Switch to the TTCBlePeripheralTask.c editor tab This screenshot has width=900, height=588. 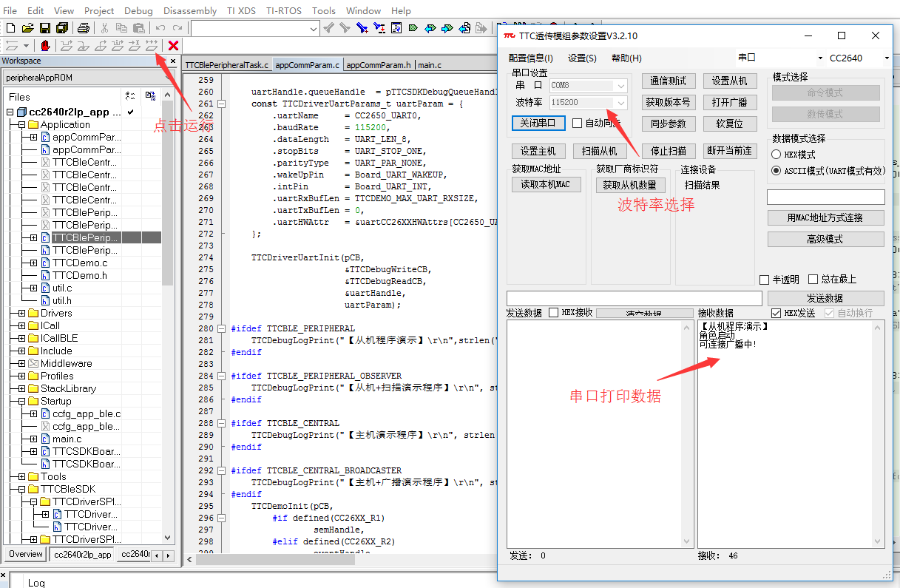(227, 65)
